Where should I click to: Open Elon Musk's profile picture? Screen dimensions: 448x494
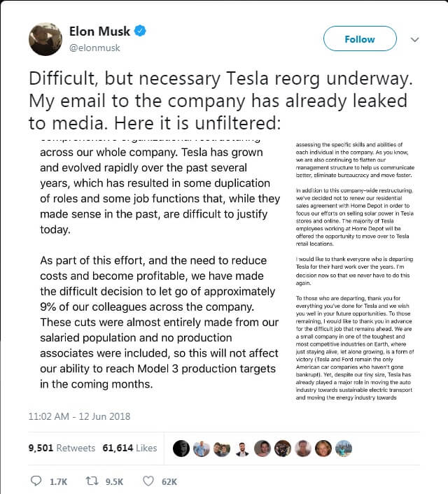[x=45, y=39]
